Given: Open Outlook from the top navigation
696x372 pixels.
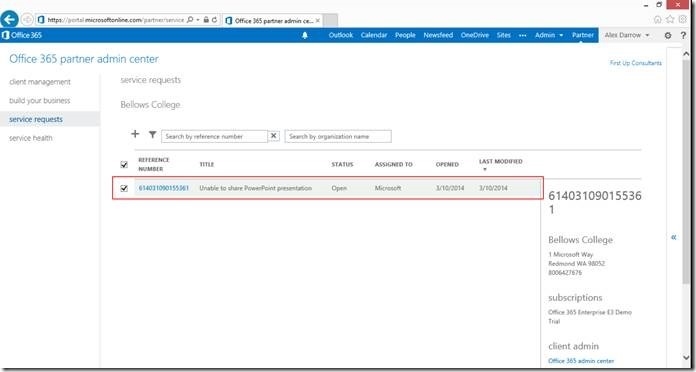Looking at the screenshot, I should [341, 35].
